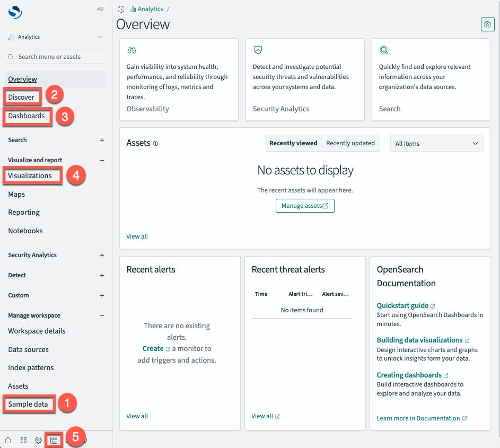Open the Search use-case card
This screenshot has width=500, height=448.
pyautogui.click(x=431, y=80)
